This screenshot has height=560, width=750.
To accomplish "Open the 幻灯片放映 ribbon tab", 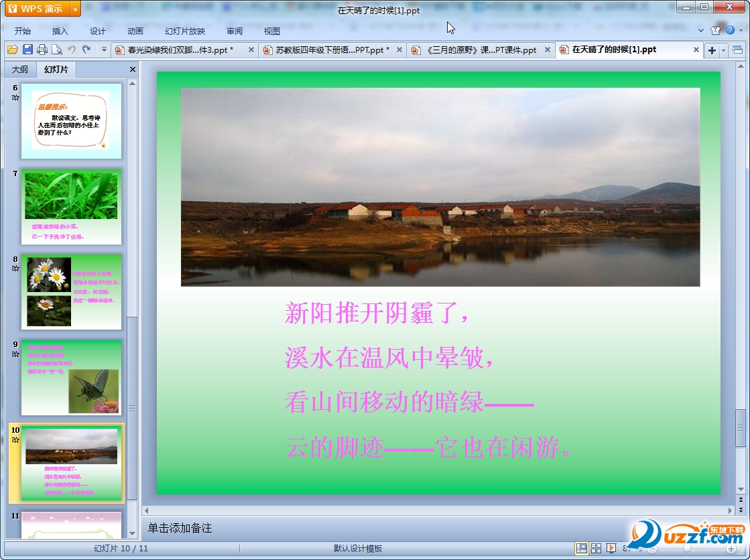I will point(185,31).
